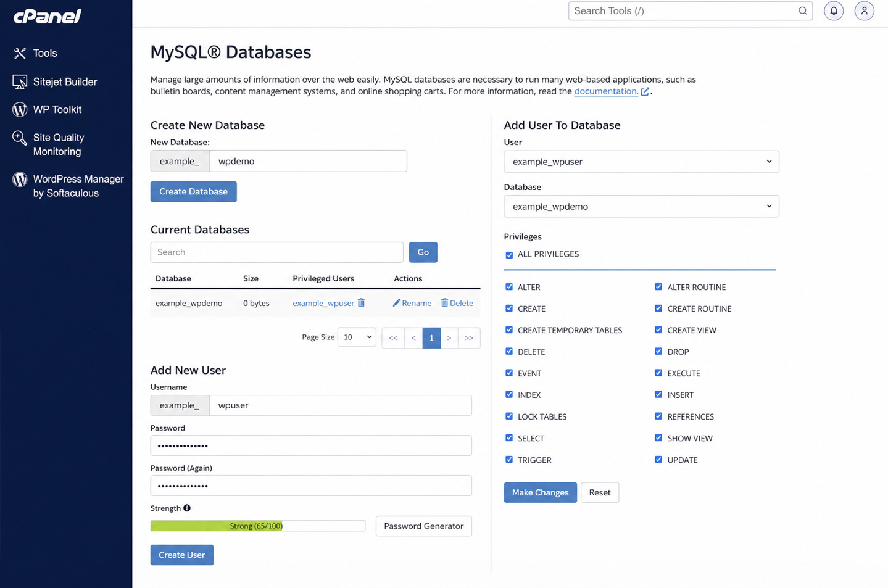Toggle the TRIGGER privilege checkbox
The width and height of the screenshot is (888, 588).
click(509, 460)
